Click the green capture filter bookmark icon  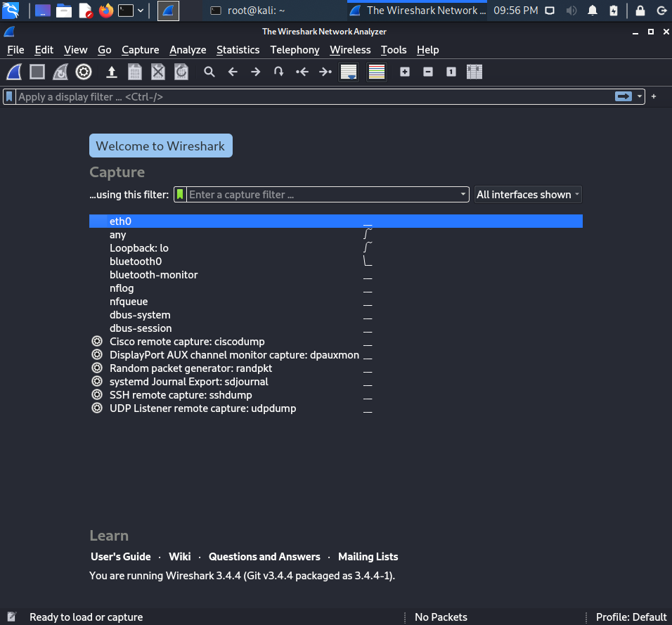tap(180, 195)
